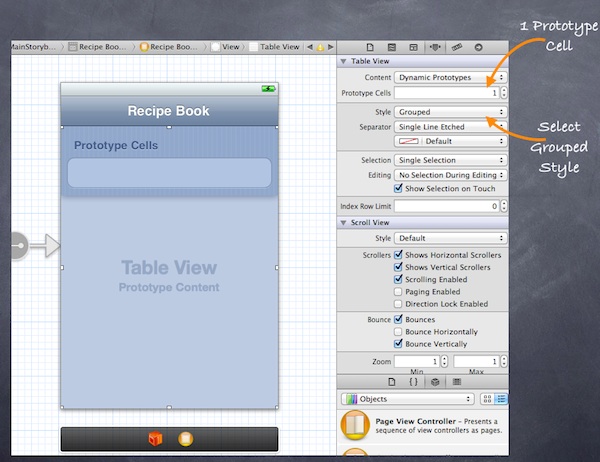Collapse the Scroll View section triangle

pyautogui.click(x=343, y=222)
